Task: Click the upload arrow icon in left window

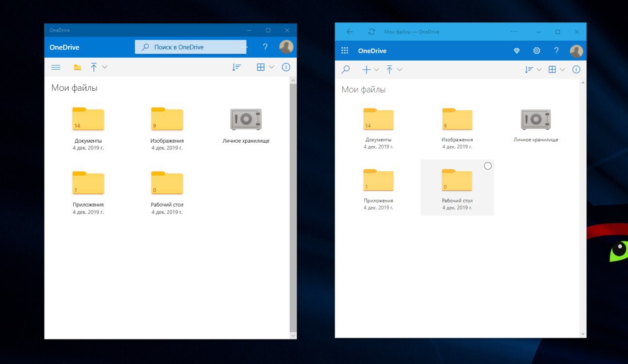Action: click(x=94, y=67)
